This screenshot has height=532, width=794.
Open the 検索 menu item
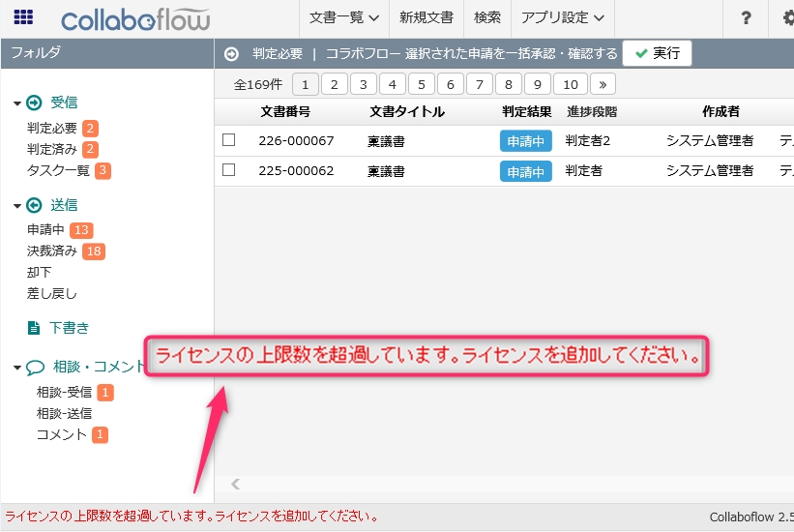[487, 18]
